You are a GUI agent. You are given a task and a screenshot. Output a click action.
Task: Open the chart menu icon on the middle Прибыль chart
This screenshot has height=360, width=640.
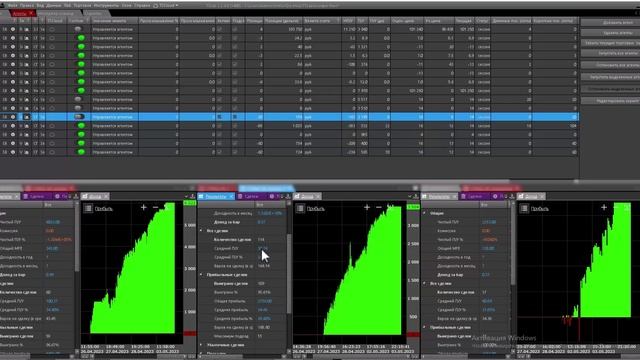(x=300, y=208)
